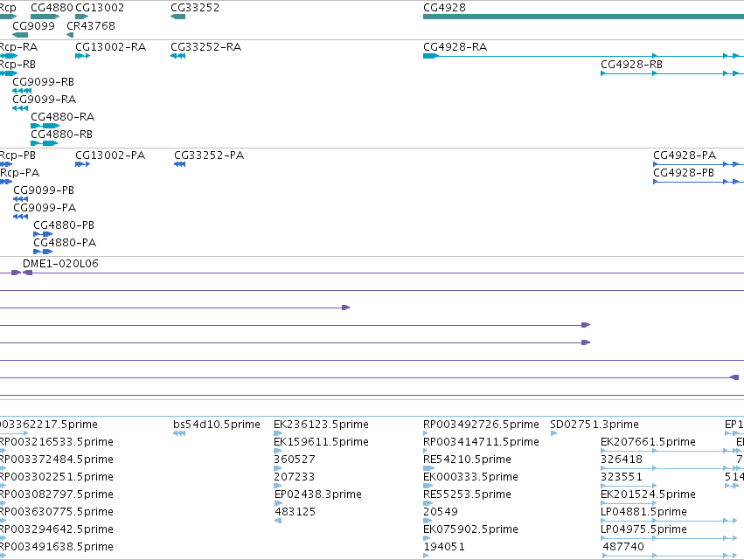Click the Rcp-RB transcript label
744x560 pixels.
pyautogui.click(x=17, y=65)
